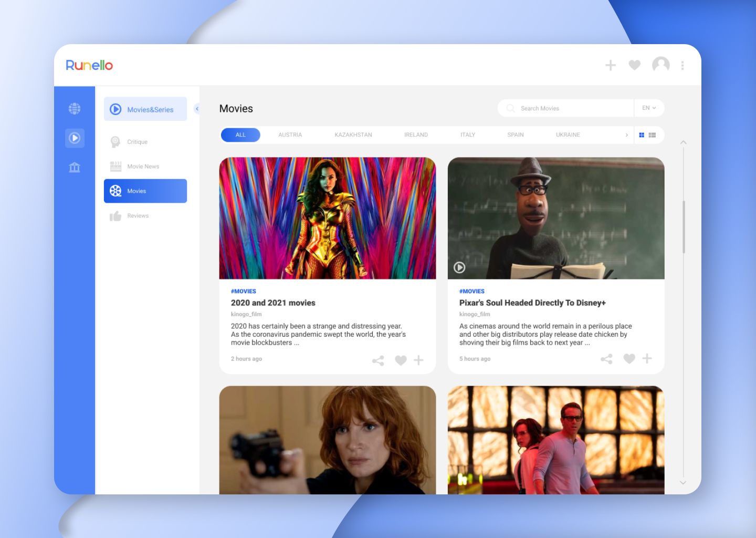Open the EN language dropdown

(x=649, y=108)
